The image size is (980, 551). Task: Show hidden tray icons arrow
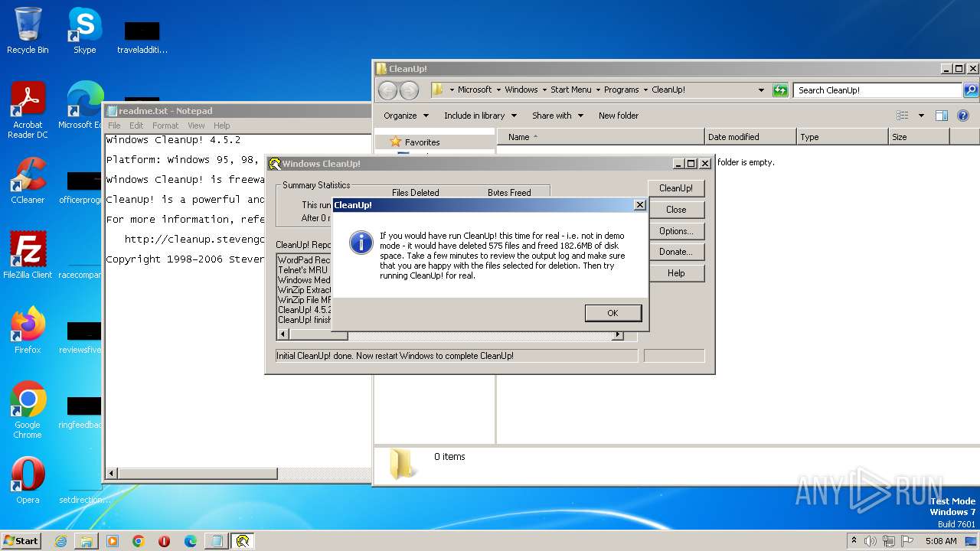pos(854,541)
